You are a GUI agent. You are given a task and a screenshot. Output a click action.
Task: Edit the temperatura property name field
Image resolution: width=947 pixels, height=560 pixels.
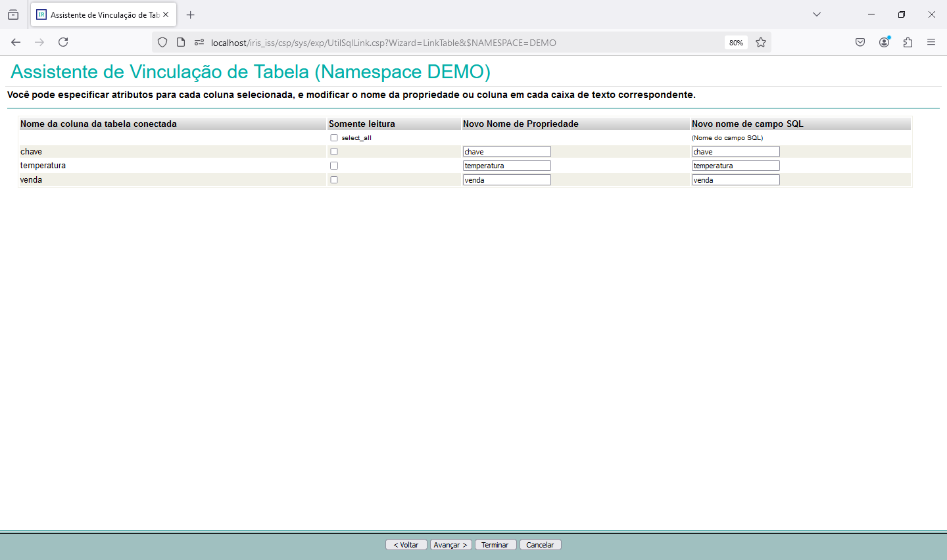(x=506, y=166)
